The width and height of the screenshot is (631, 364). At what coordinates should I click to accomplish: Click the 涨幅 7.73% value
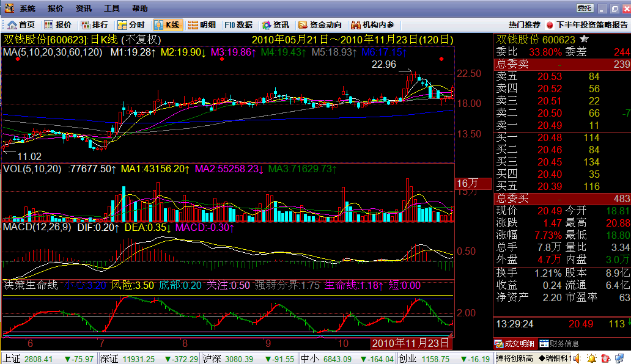tap(548, 235)
